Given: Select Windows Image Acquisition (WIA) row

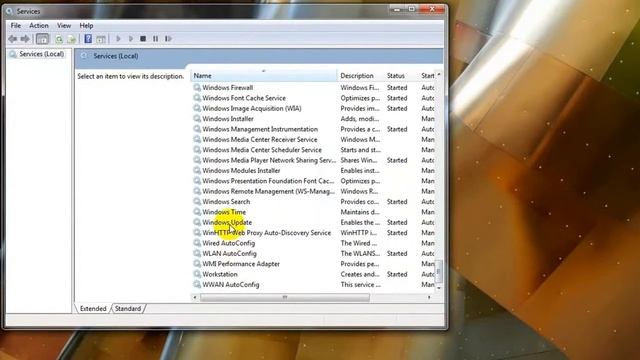Looking at the screenshot, I should (x=251, y=109).
